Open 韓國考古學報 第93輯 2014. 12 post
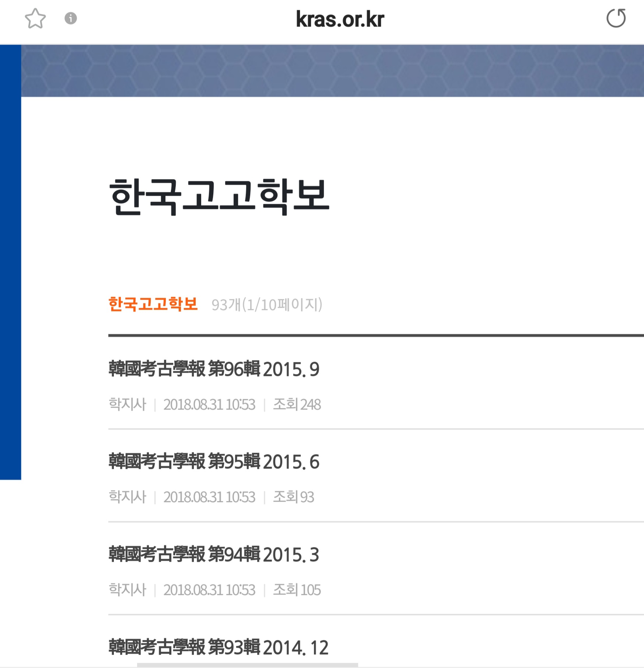The height and width of the screenshot is (668, 644). [x=218, y=647]
